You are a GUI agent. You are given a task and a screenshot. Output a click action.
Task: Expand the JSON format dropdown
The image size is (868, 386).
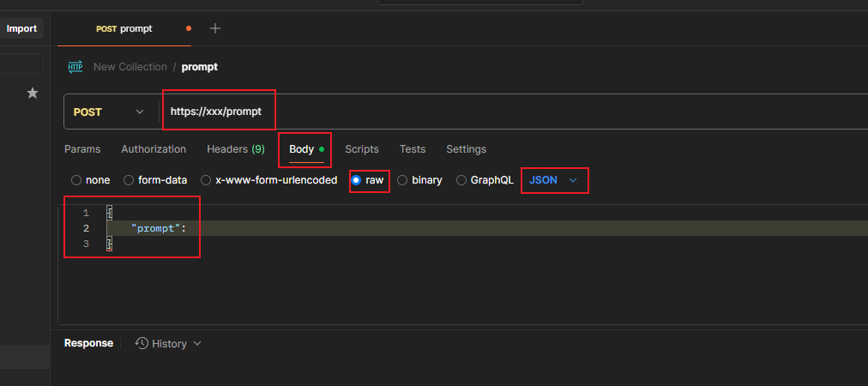(554, 180)
